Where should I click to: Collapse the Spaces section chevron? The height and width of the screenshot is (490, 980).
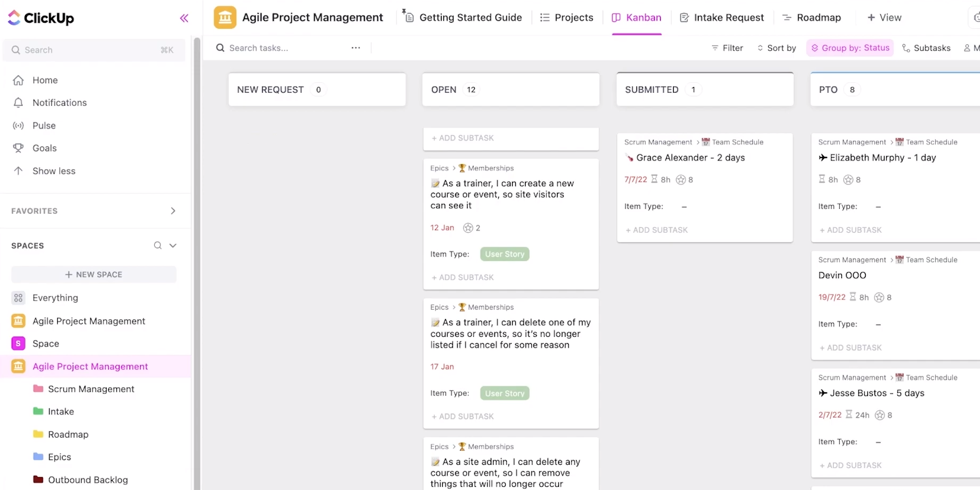click(x=173, y=246)
